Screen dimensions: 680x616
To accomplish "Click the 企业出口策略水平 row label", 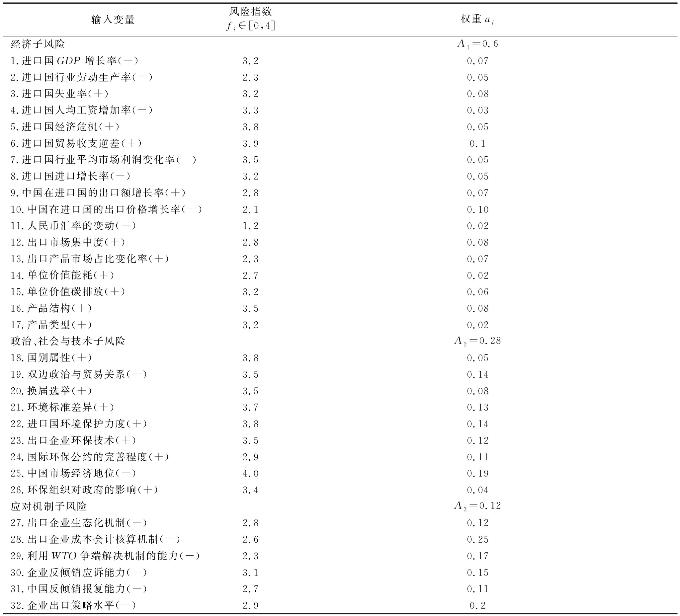I will coord(73,605).
